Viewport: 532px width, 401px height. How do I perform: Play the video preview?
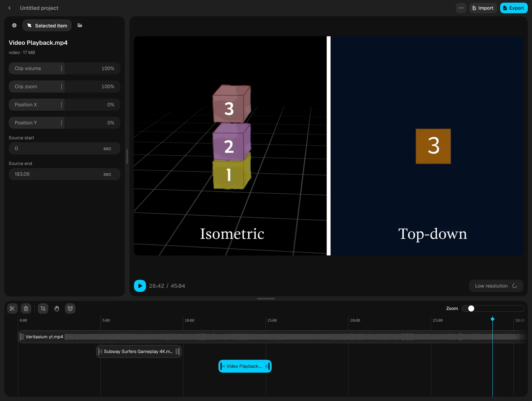pyautogui.click(x=140, y=286)
